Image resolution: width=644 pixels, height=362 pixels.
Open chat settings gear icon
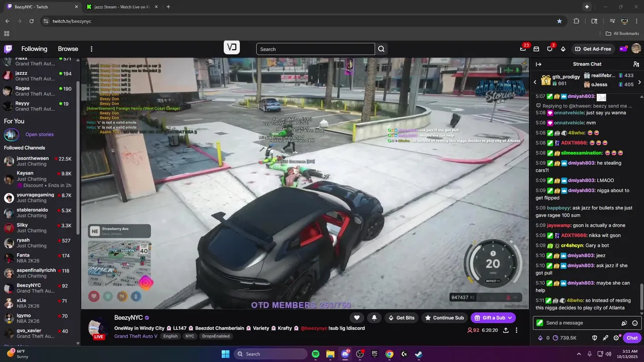click(616, 338)
